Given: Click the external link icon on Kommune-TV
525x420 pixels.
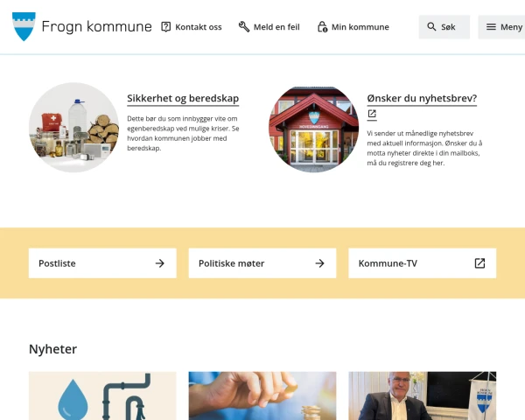Looking at the screenshot, I should pos(479,263).
